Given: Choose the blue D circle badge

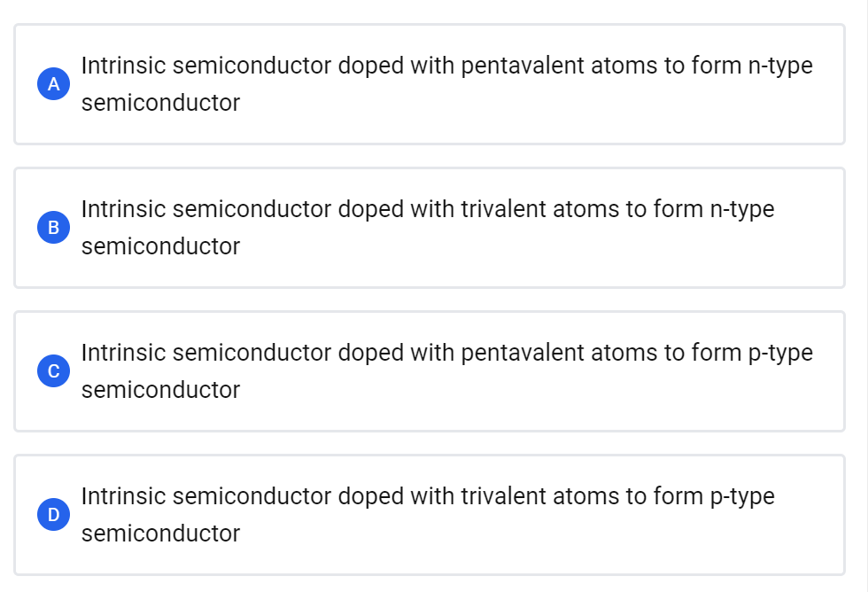Looking at the screenshot, I should click(53, 515).
